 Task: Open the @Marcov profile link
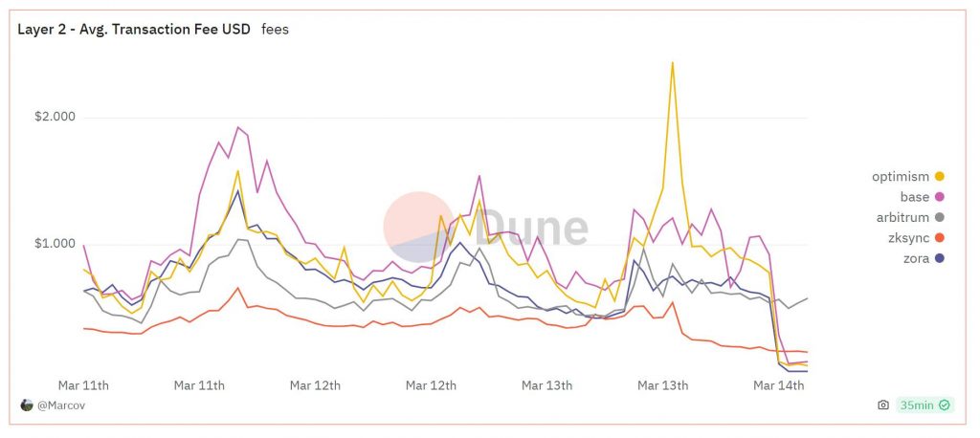61,405
